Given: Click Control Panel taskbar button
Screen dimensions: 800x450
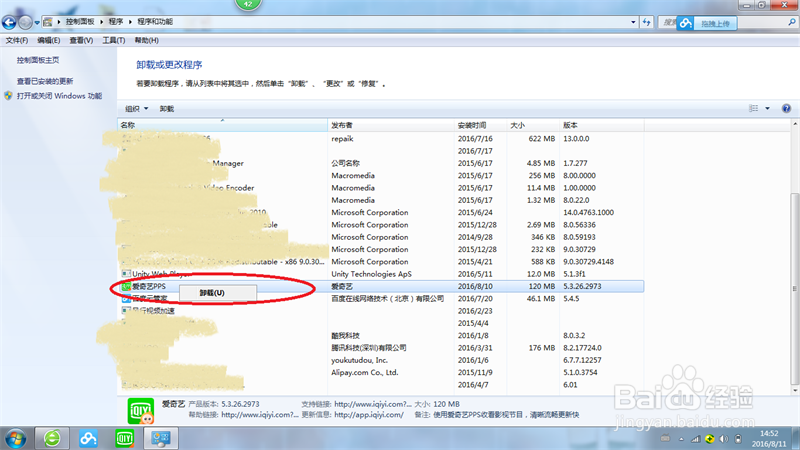Looking at the screenshot, I should click(161, 438).
